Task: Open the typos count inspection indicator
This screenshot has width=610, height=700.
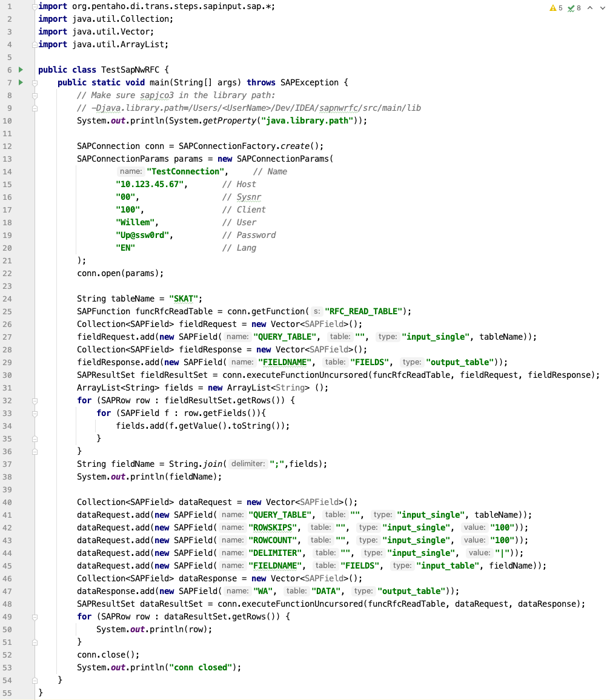Action: pos(574,8)
